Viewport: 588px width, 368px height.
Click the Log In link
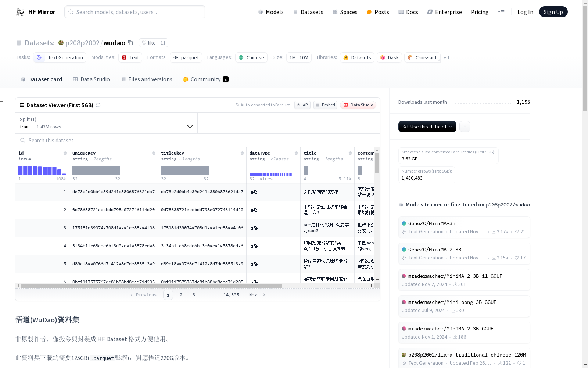point(525,12)
